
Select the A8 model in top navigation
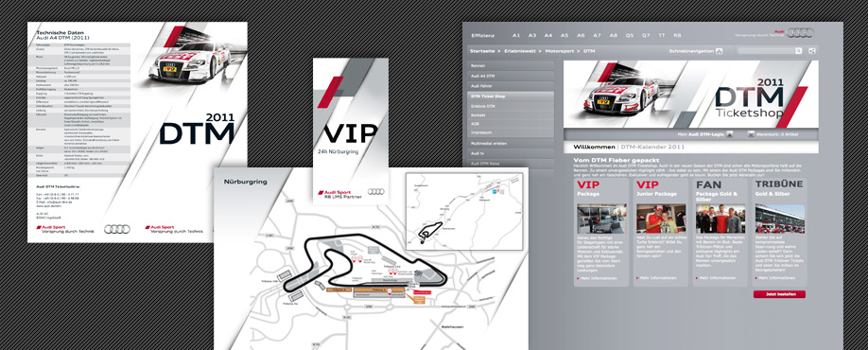coord(614,35)
